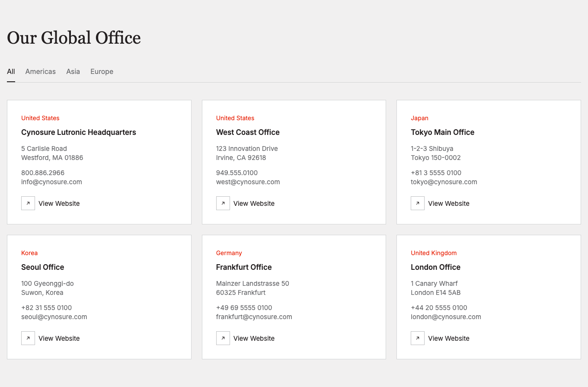Image resolution: width=588 pixels, height=387 pixels.
Task: Click the 60325 Frankfurt line
Action: 241,293
